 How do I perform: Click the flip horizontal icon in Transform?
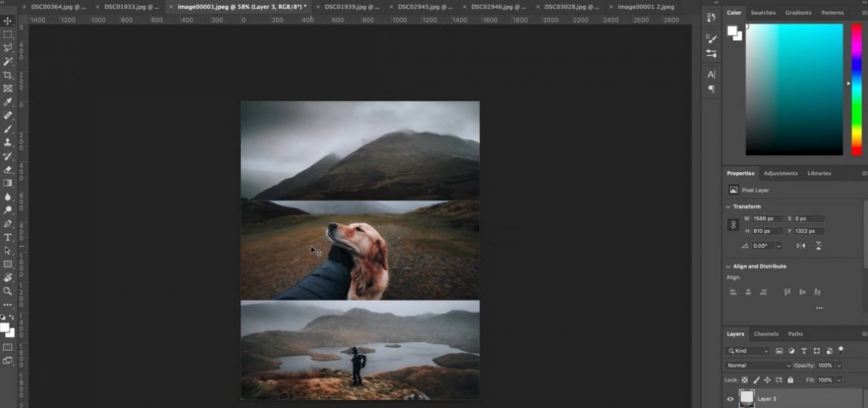(x=800, y=246)
